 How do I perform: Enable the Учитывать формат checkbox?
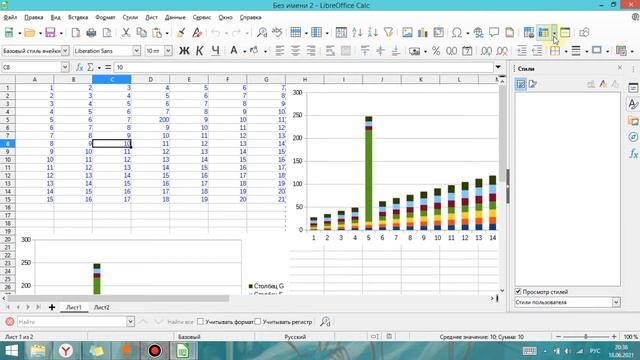tap(200, 322)
